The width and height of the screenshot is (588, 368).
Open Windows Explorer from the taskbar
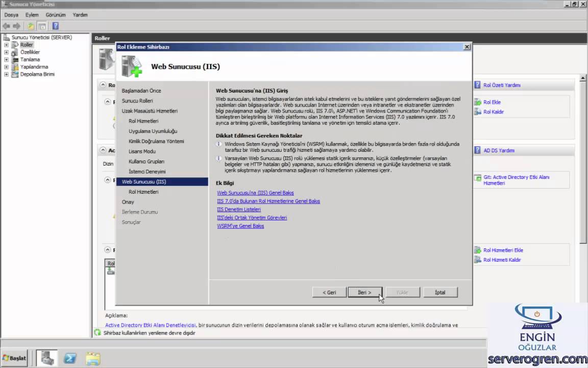92,358
